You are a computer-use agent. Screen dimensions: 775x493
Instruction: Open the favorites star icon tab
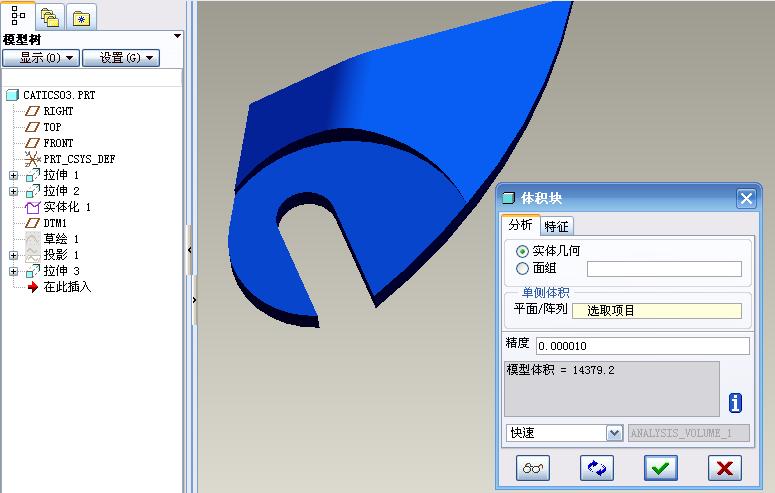tap(82, 15)
